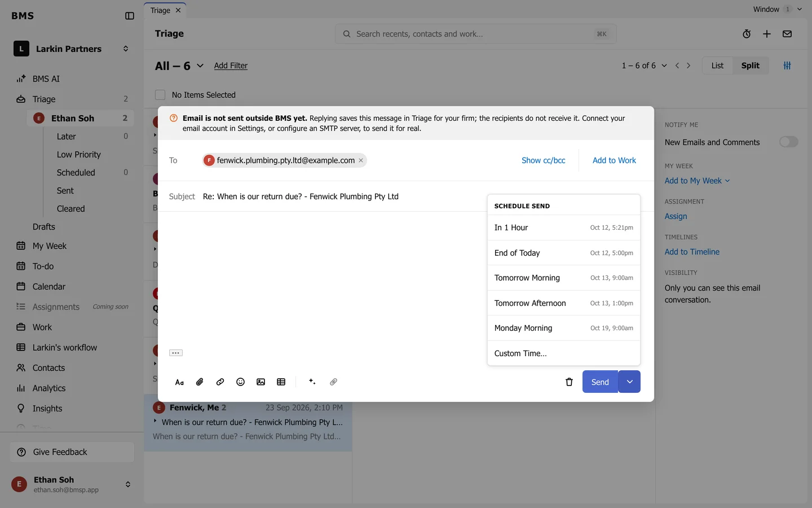Open the timer icon in the header

click(747, 34)
